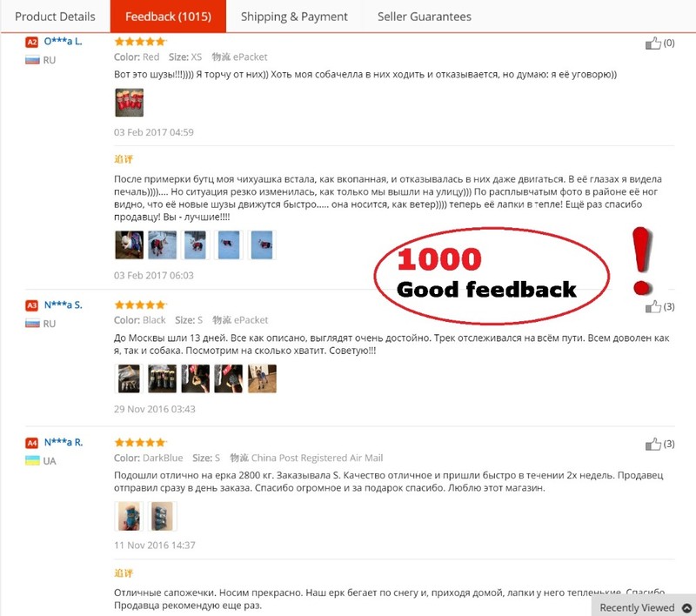Click thumbs-up icon on N***a R. review
The width and height of the screenshot is (696, 616).
point(653,444)
